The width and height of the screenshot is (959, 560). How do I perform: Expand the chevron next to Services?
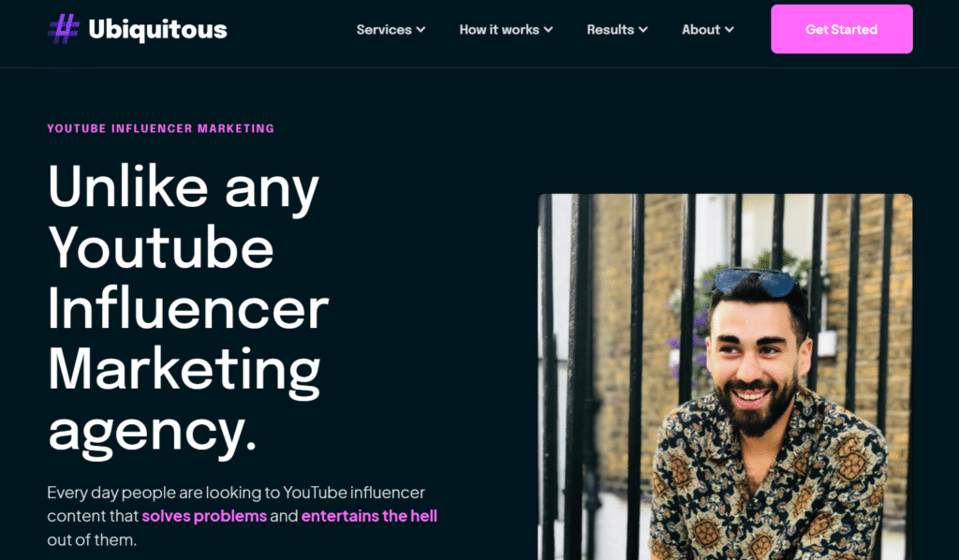(x=420, y=29)
